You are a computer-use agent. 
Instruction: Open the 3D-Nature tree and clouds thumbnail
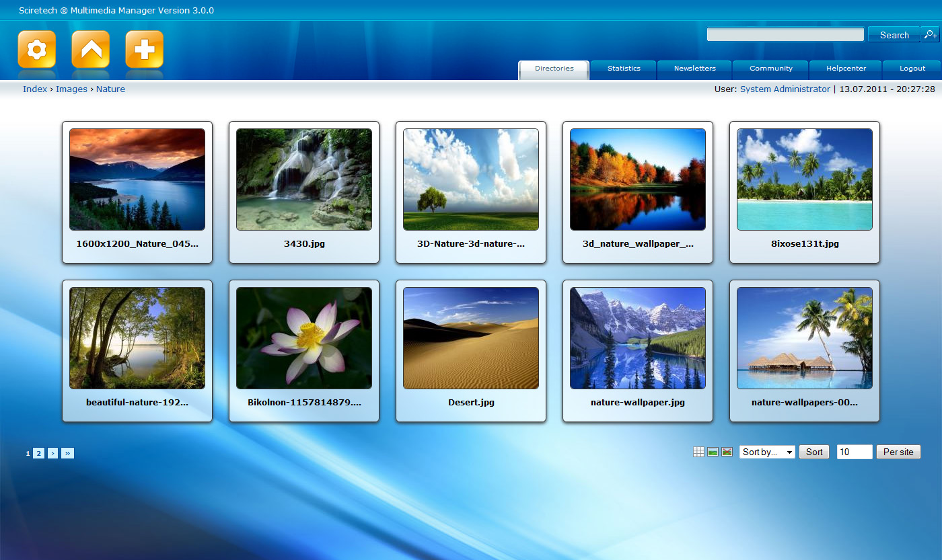[x=471, y=179]
